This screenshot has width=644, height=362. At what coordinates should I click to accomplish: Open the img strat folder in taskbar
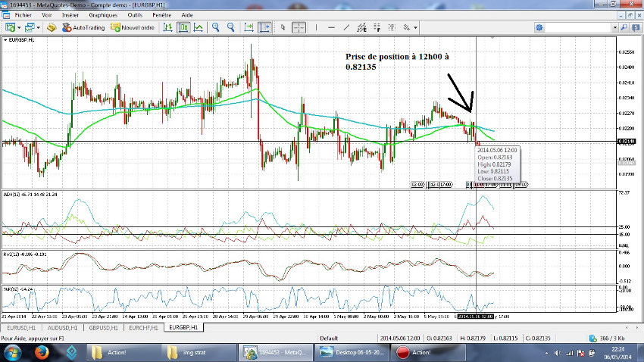pos(199,353)
